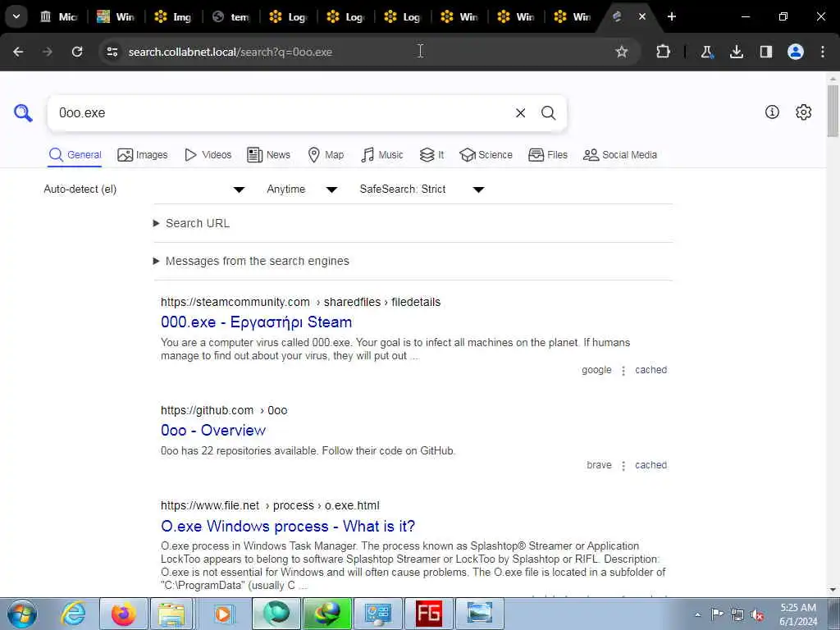Switch to News category
The width and height of the screenshot is (840, 630).
point(268,155)
